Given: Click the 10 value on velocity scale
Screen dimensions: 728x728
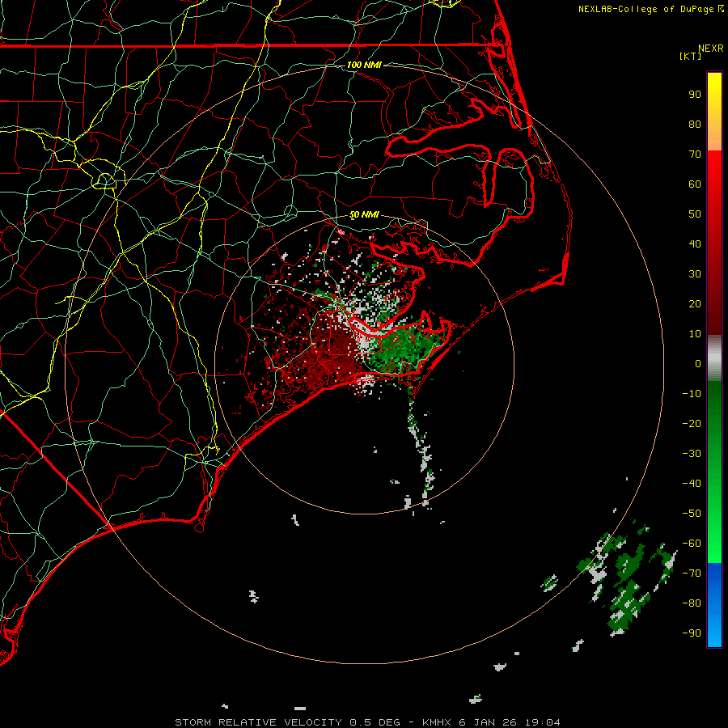Looking at the screenshot, I should click(695, 334).
